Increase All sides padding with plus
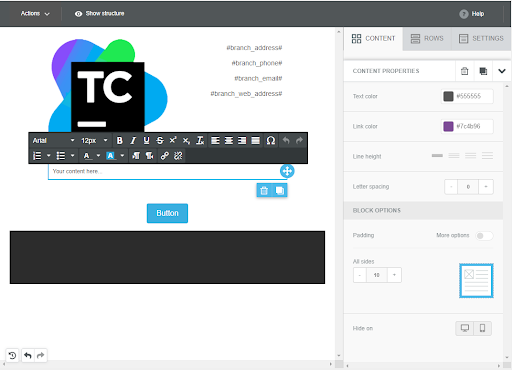The width and height of the screenshot is (512, 370). coord(394,275)
